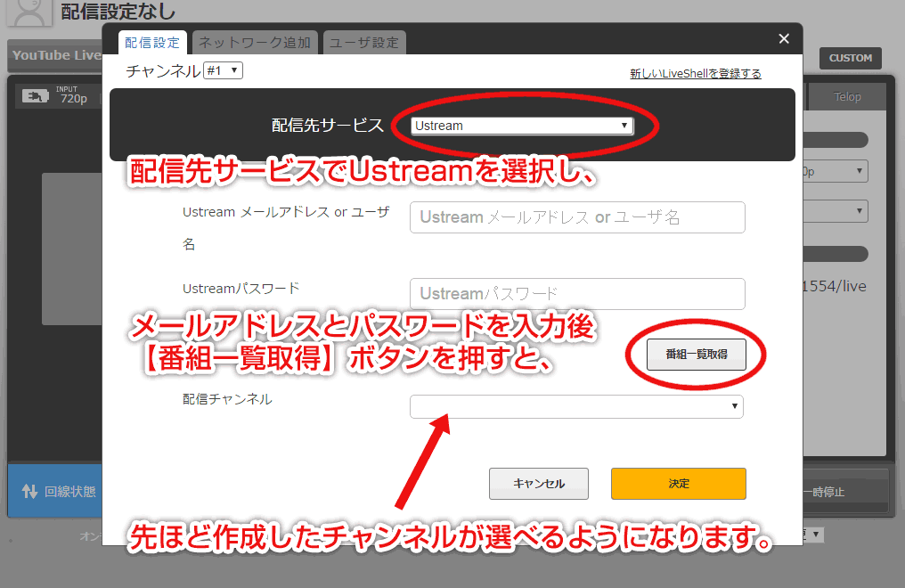Image resolution: width=905 pixels, height=588 pixels.
Task: Click the INPUT 720p camera icon
Action: 36,96
